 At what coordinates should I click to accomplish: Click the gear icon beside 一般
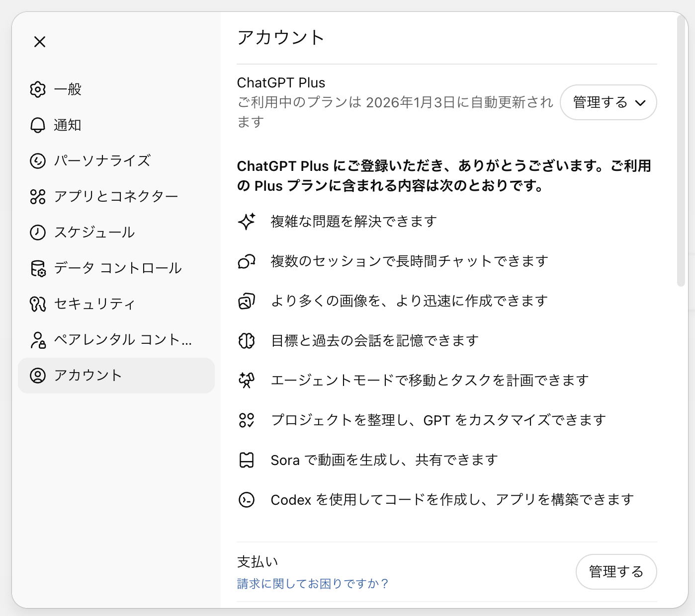pos(38,89)
